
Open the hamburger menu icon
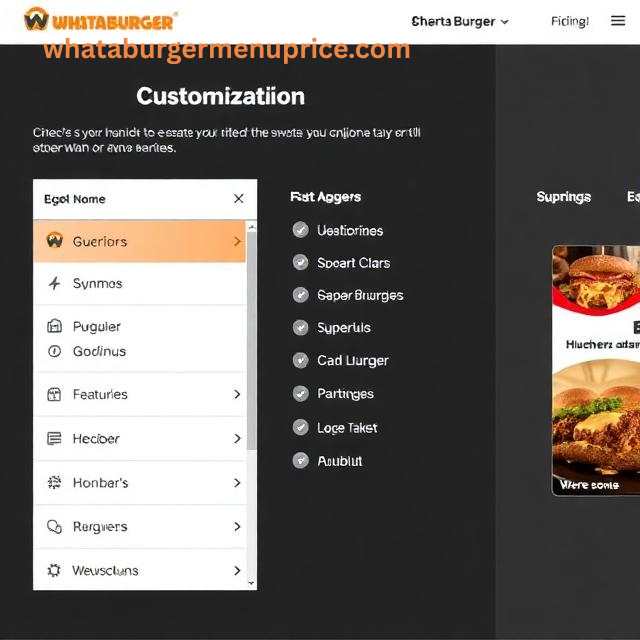coord(618,20)
